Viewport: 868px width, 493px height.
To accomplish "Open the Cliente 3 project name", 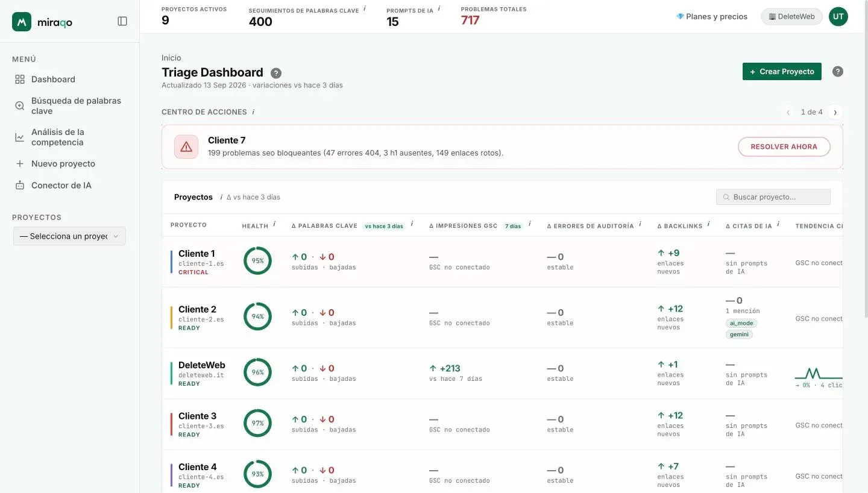I will 197,416.
